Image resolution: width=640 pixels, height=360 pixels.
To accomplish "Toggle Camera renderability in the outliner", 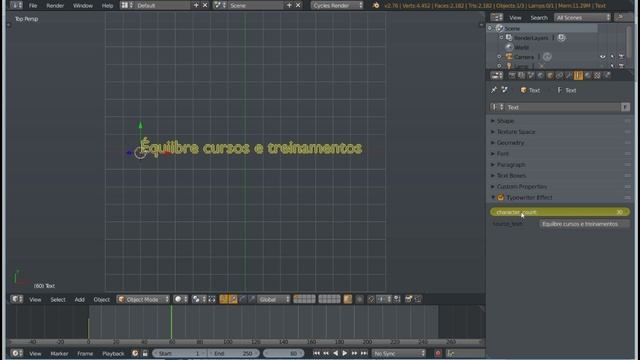I will tap(622, 57).
